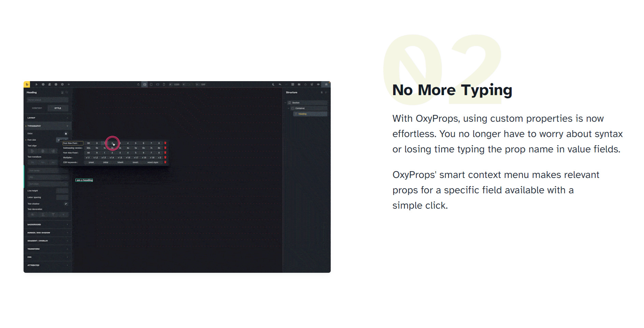Expand the ATTRIBUTES section

pos(47,265)
